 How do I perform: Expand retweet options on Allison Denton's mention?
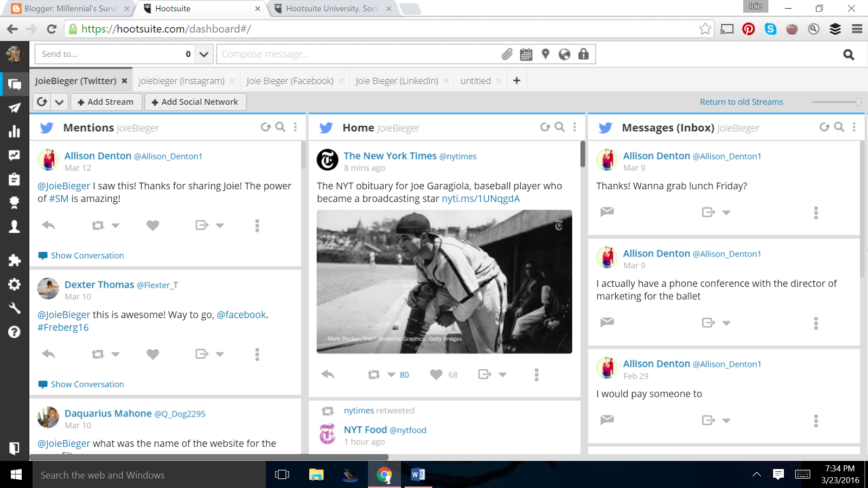pyautogui.click(x=116, y=225)
